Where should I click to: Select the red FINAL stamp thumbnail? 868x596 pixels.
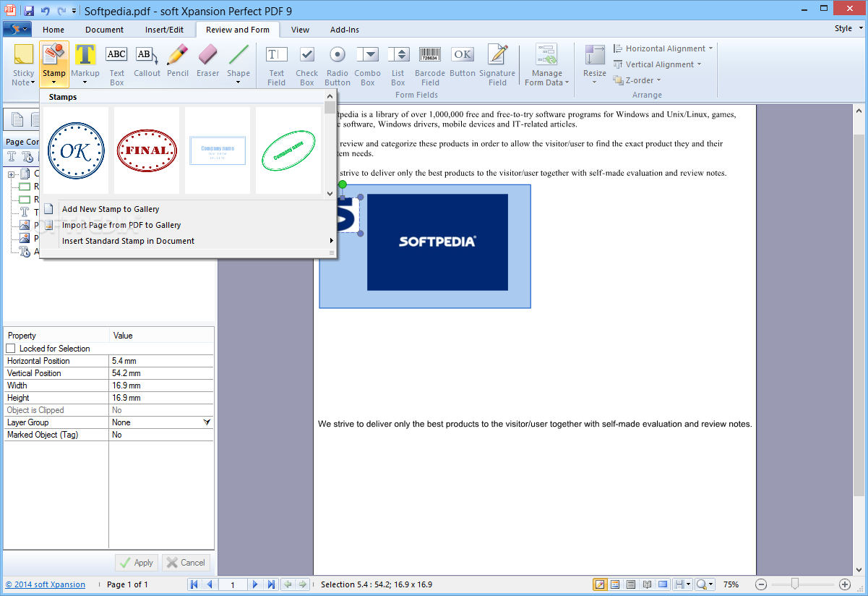pyautogui.click(x=147, y=150)
